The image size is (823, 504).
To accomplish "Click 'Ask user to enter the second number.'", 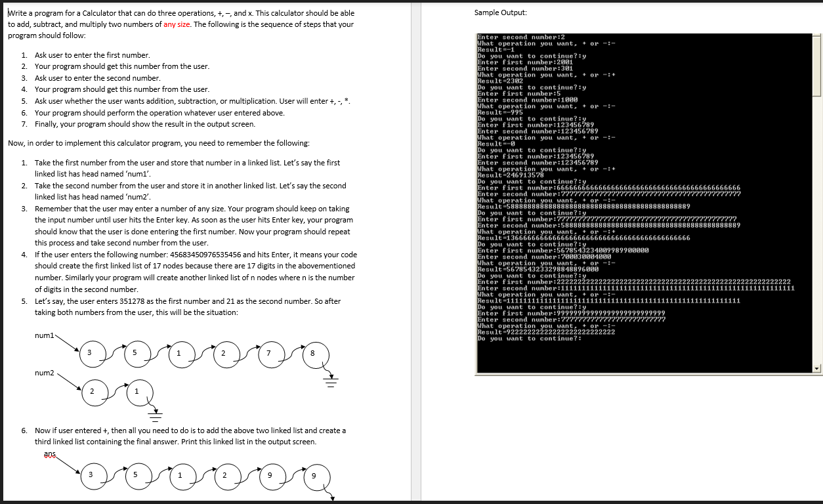I will [x=98, y=78].
